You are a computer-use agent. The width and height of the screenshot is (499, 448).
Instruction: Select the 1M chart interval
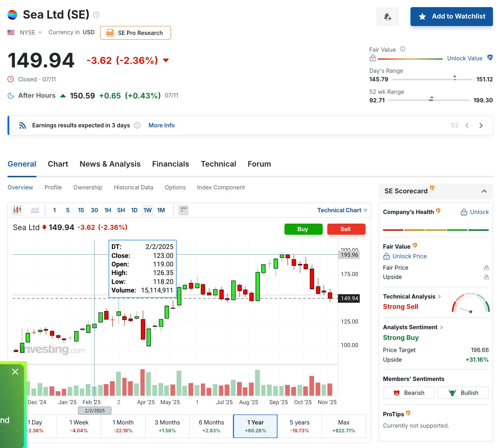click(x=161, y=210)
